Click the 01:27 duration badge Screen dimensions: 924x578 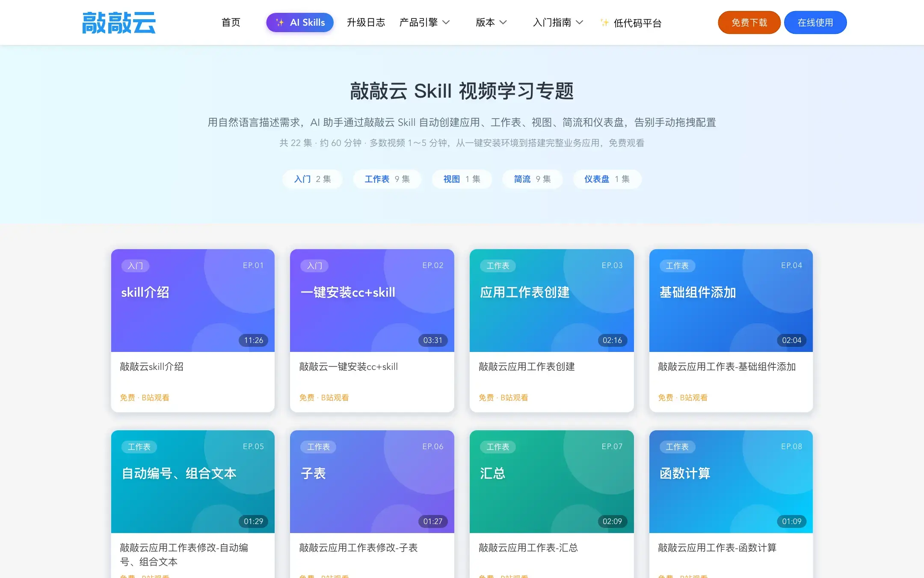pyautogui.click(x=433, y=521)
